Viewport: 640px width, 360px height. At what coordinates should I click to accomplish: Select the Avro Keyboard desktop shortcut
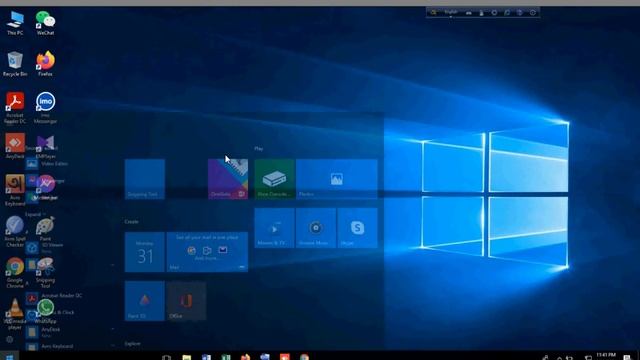pyautogui.click(x=15, y=190)
